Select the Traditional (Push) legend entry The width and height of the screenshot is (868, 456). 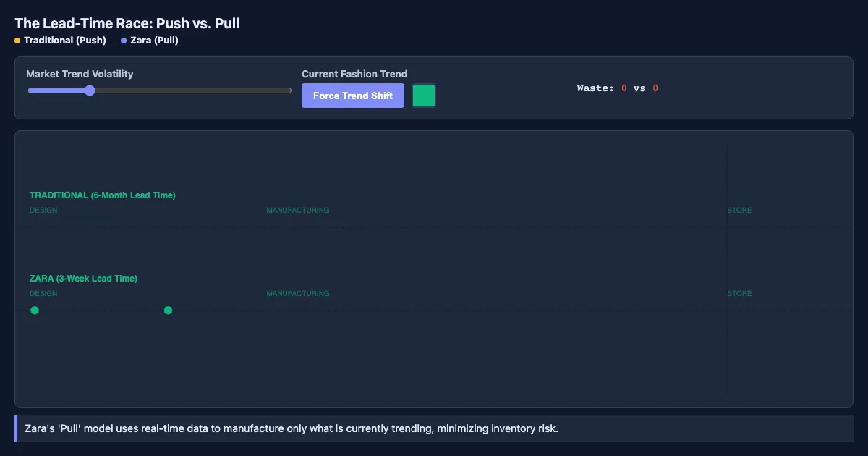click(x=60, y=41)
